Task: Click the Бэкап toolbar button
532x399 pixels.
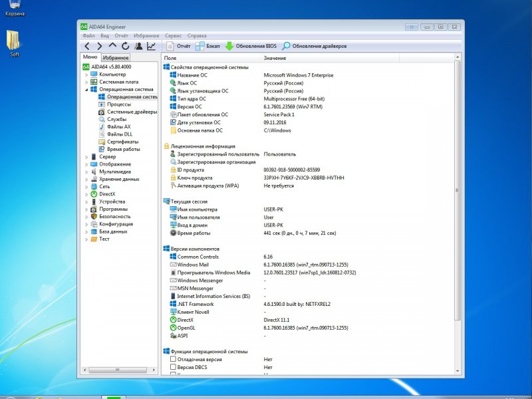Action: pyautogui.click(x=207, y=46)
